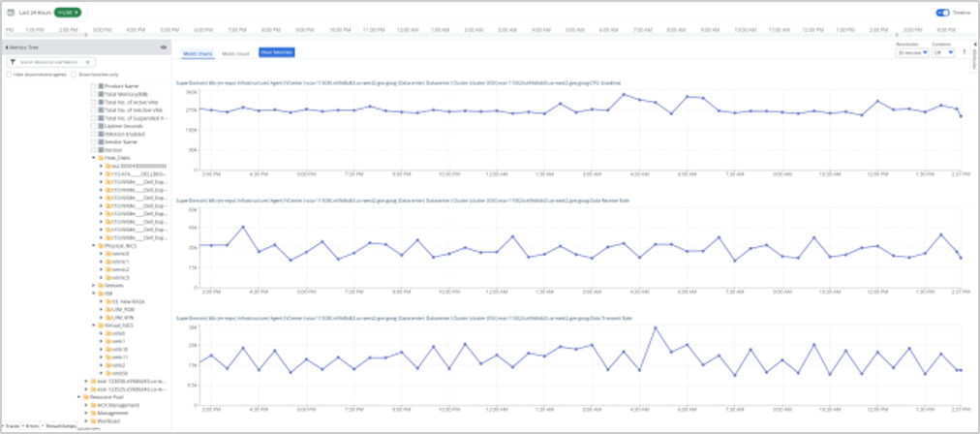The image size is (980, 434).
Task: Select the Virtual_NICS folder icon
Action: click(x=101, y=325)
